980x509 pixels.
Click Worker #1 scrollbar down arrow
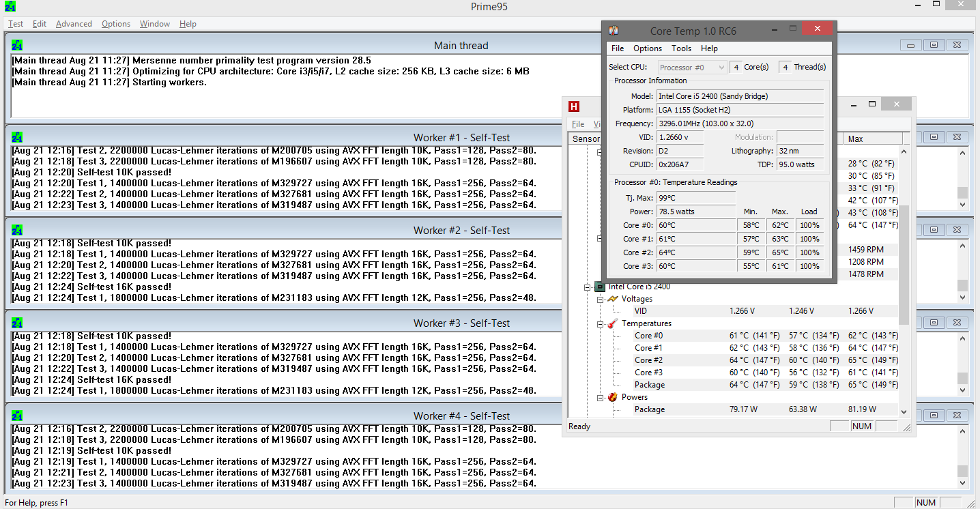[x=962, y=204]
